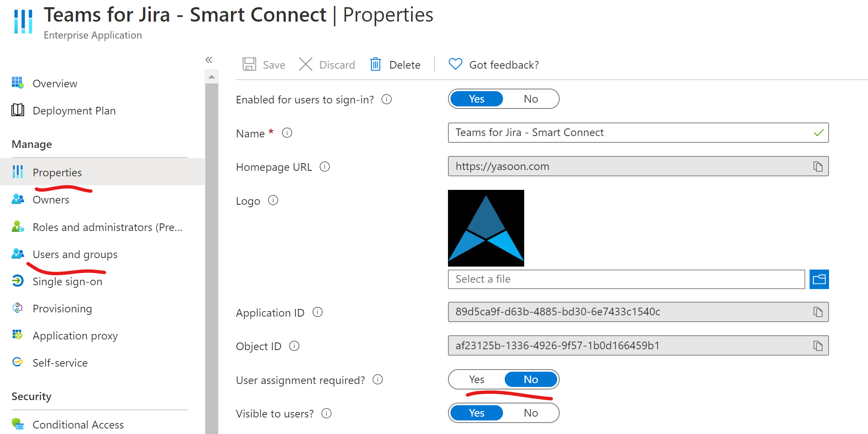This screenshot has height=434, width=868.
Task: Click the Got feedback heart icon
Action: click(x=455, y=64)
